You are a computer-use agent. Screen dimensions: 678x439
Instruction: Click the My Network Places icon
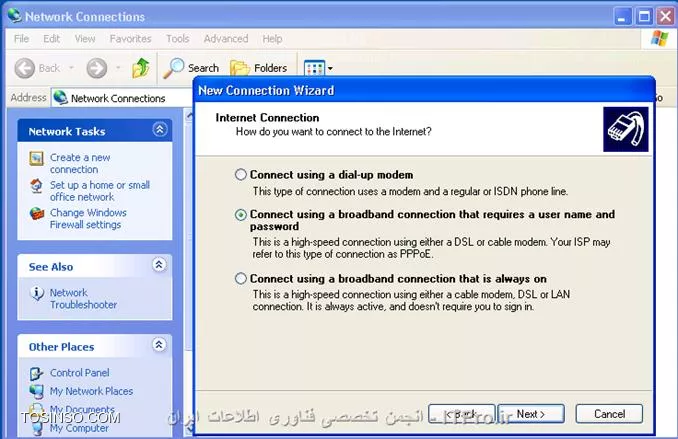(36, 391)
